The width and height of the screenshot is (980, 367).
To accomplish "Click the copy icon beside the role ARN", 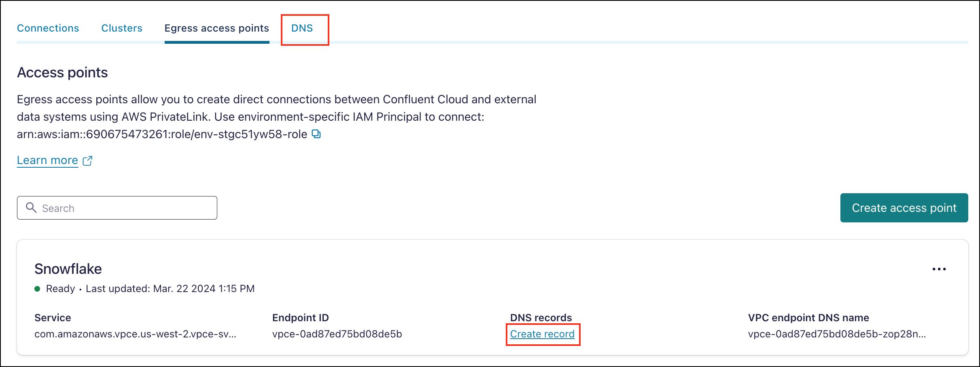I will 317,134.
